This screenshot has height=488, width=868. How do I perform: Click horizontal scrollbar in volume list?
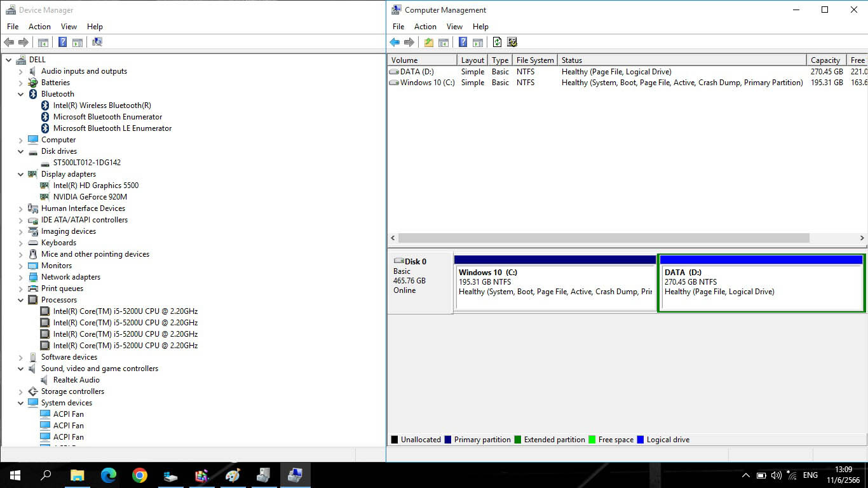pos(604,238)
